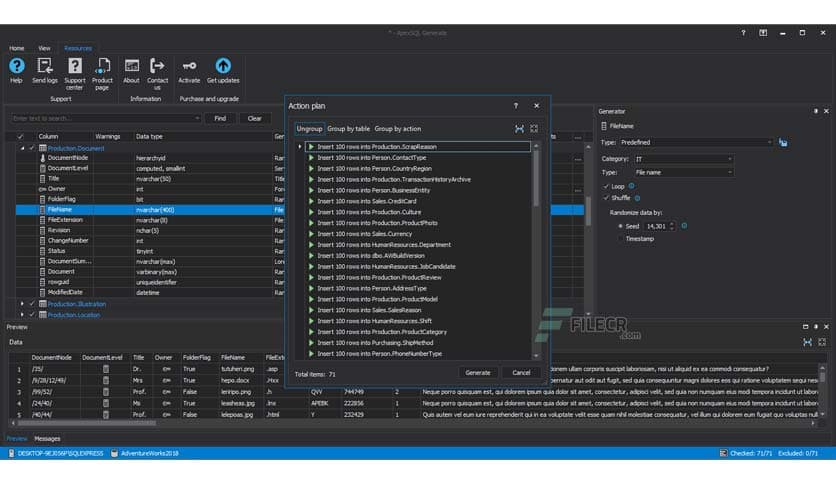Click the Contact us icon
Image resolution: width=836 pixels, height=484 pixels.
click(158, 66)
